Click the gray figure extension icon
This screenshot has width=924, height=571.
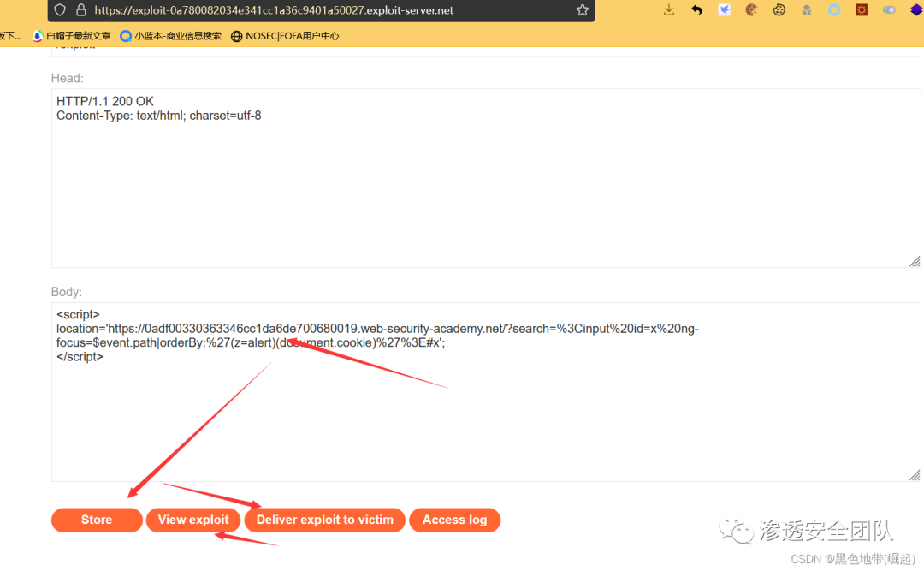click(x=807, y=10)
